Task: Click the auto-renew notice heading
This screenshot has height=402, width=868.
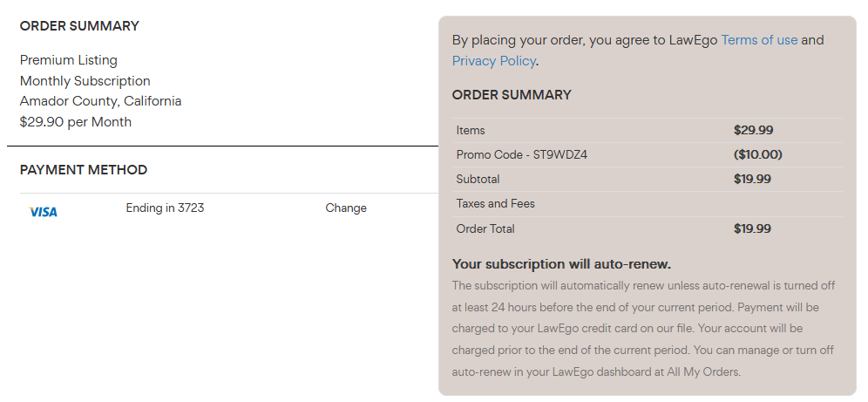Action: 560,264
